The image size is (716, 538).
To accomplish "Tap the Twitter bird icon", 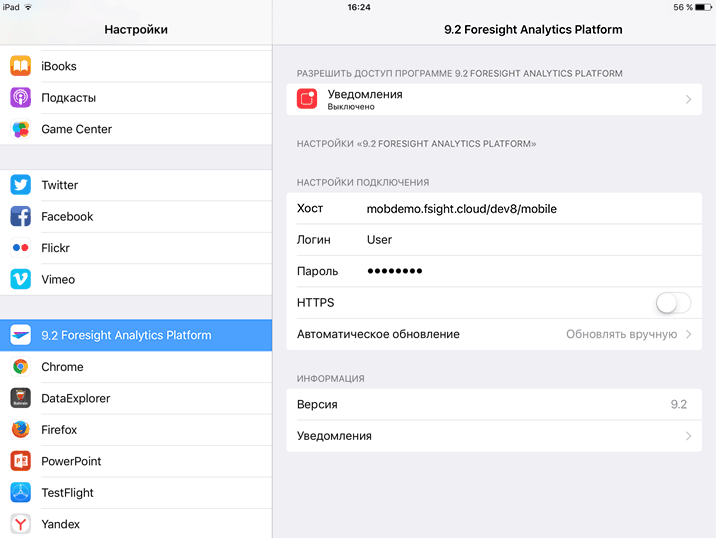I will pyautogui.click(x=21, y=185).
